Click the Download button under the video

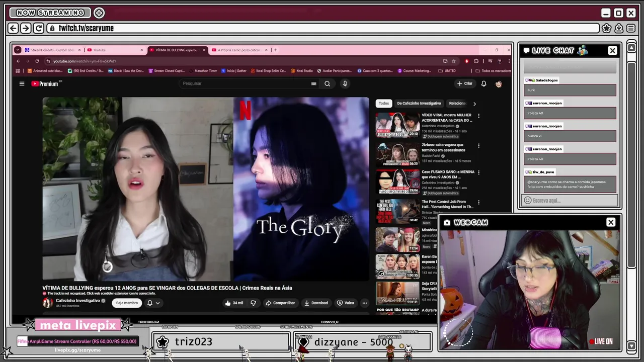(x=316, y=303)
